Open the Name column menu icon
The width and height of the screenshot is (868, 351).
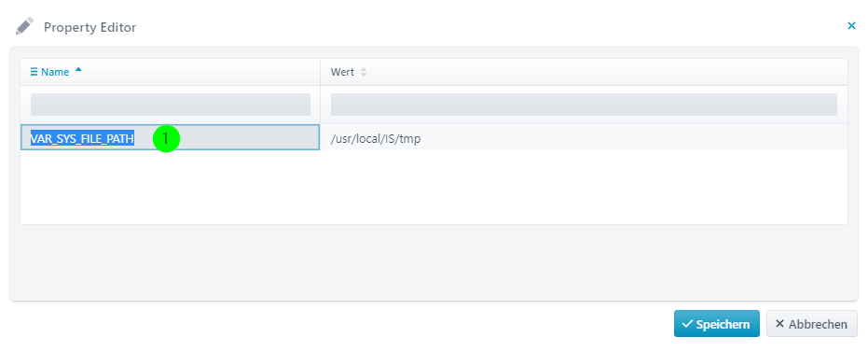click(x=34, y=72)
